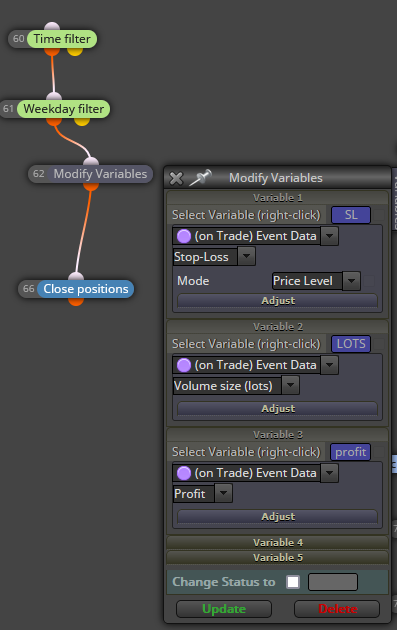
Task: Open the Volume size (lots) dropdown
Action: pos(291,386)
